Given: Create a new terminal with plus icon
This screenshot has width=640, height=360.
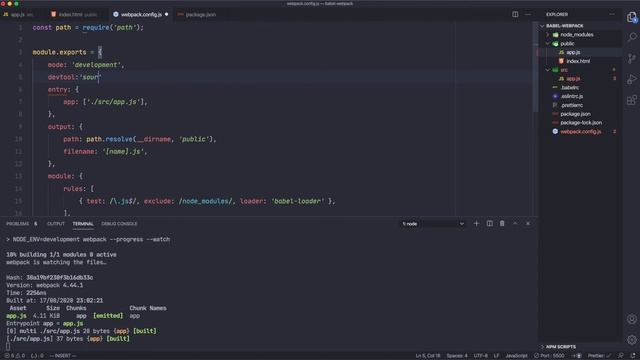Looking at the screenshot, I should 476,224.
